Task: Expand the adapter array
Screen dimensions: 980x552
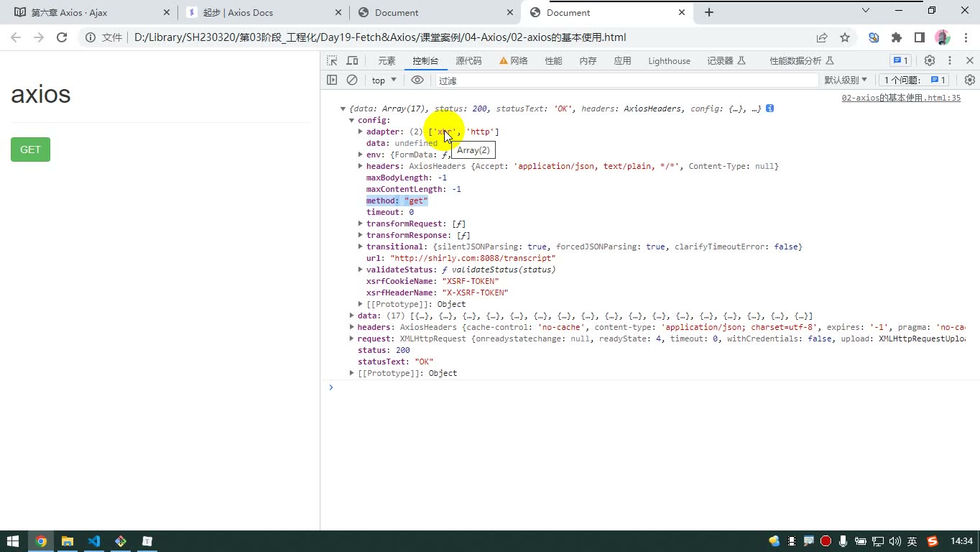Action: click(x=361, y=132)
